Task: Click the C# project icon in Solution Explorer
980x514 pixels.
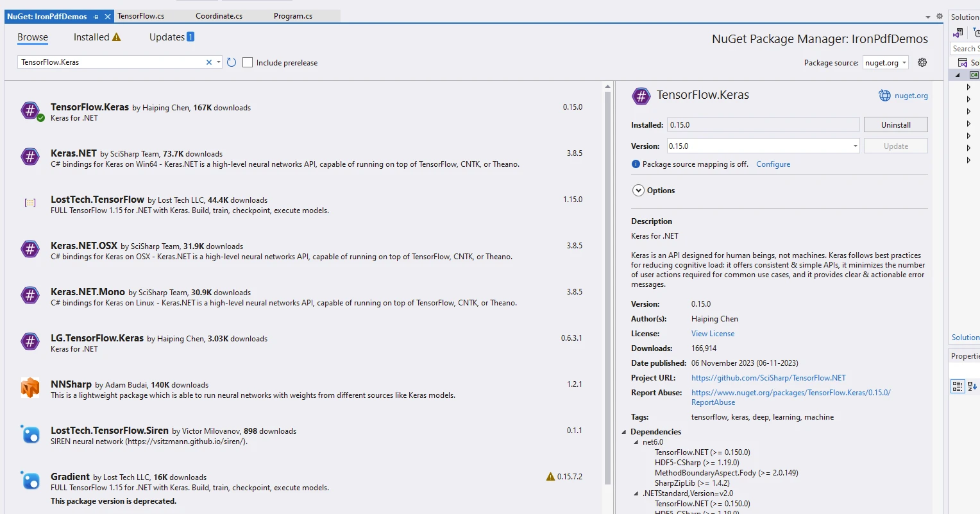Action: click(x=974, y=75)
